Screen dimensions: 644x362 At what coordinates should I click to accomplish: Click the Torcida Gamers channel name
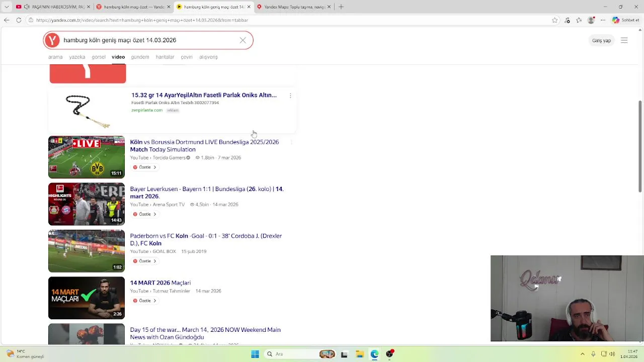point(169,157)
